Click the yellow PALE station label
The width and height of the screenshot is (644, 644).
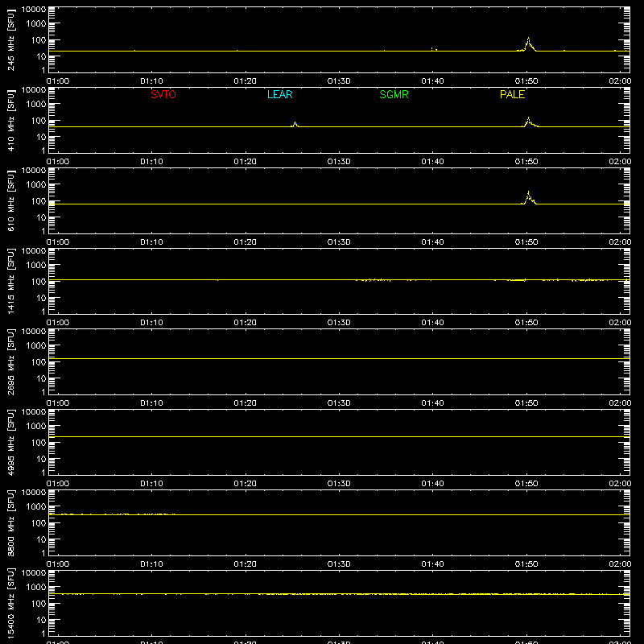pos(512,94)
